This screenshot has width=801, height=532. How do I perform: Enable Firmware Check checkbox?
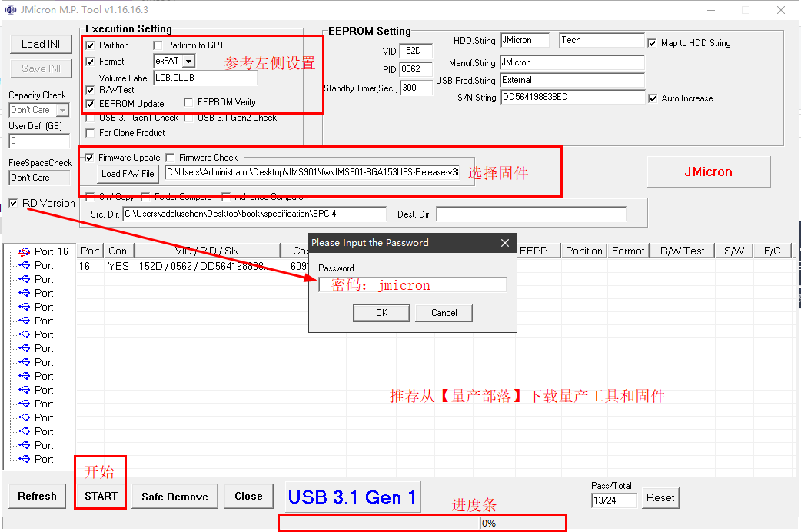click(x=170, y=158)
